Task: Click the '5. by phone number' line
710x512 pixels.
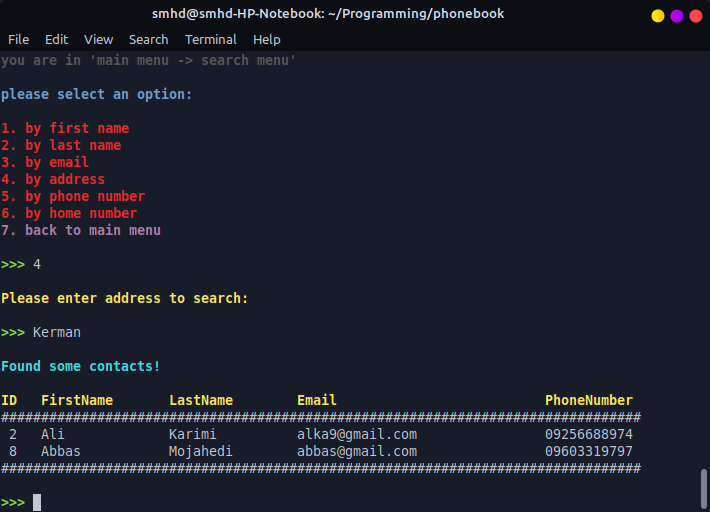Action: tap(73, 196)
